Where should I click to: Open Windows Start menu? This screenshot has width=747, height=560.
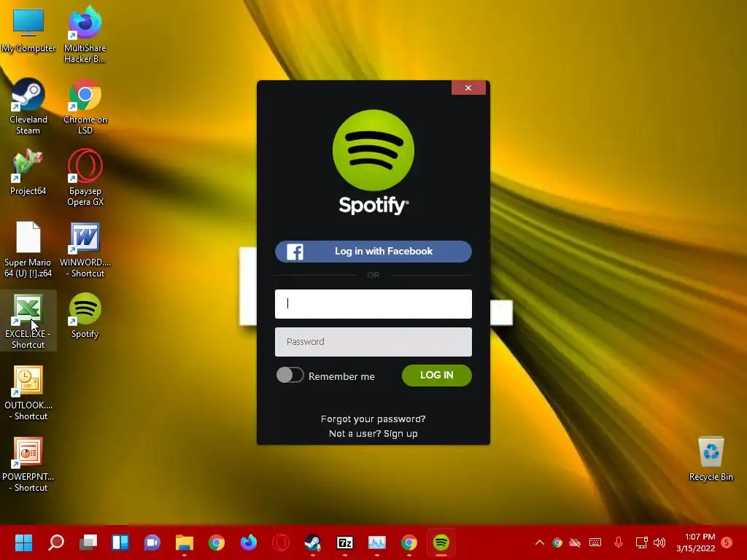coord(23,542)
